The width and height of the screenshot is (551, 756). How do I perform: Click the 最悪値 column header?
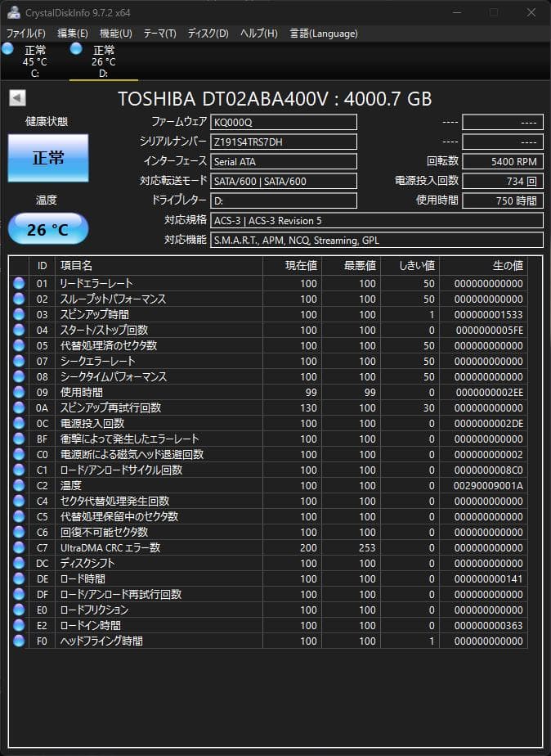(351, 266)
